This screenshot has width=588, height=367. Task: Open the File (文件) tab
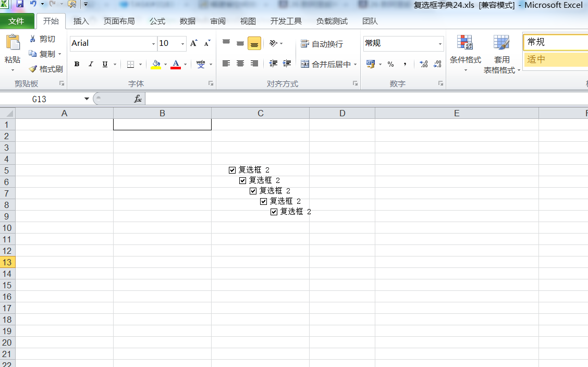[17, 21]
